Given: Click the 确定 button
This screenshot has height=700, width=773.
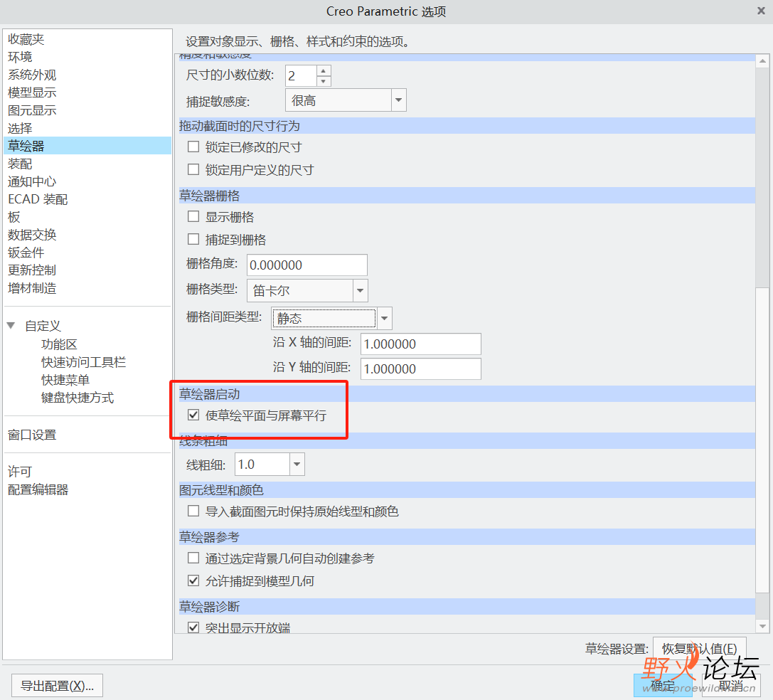Looking at the screenshot, I should pyautogui.click(x=663, y=686).
